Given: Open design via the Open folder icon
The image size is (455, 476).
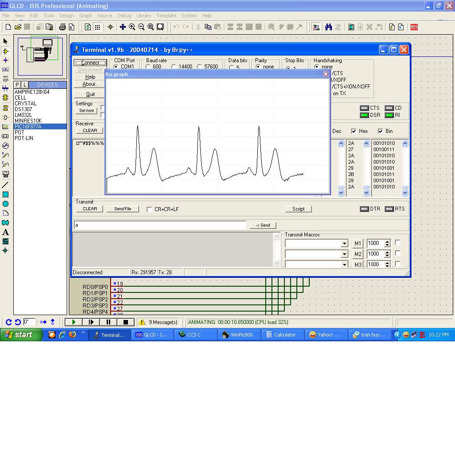Looking at the screenshot, I should [18, 27].
